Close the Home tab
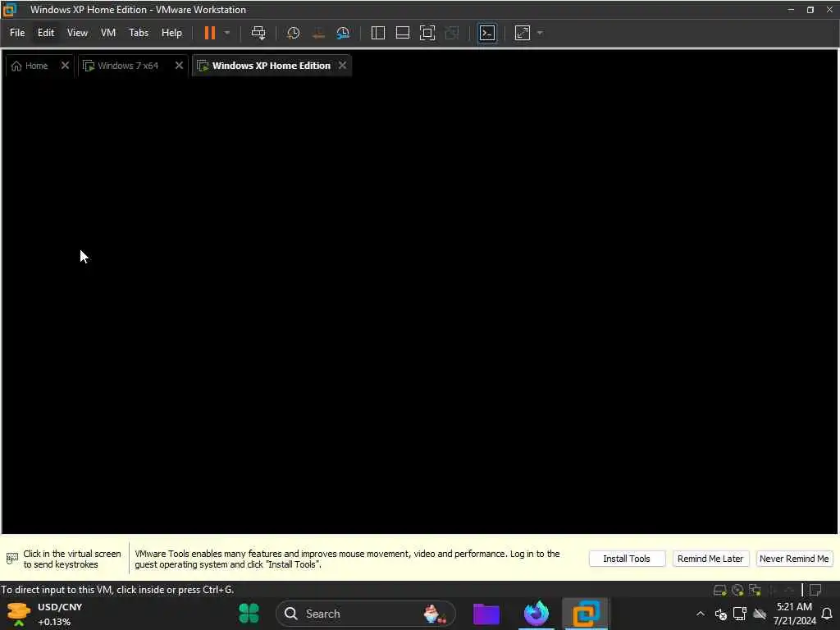Viewport: 840px width, 630px height. 65,66
